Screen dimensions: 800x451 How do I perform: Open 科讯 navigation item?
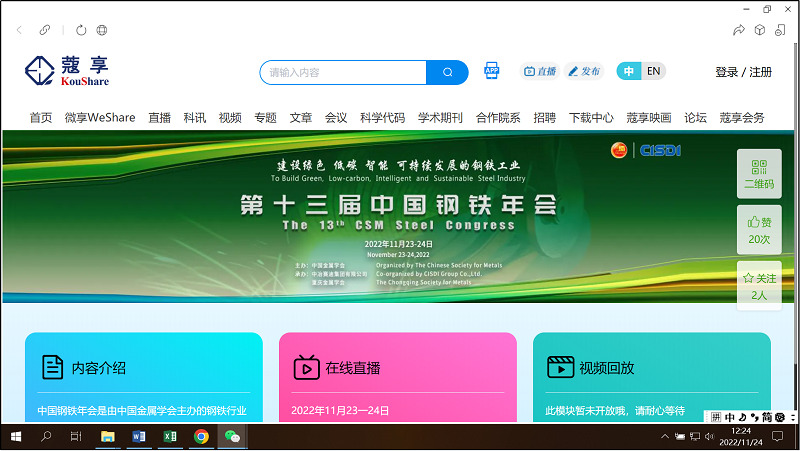[195, 118]
